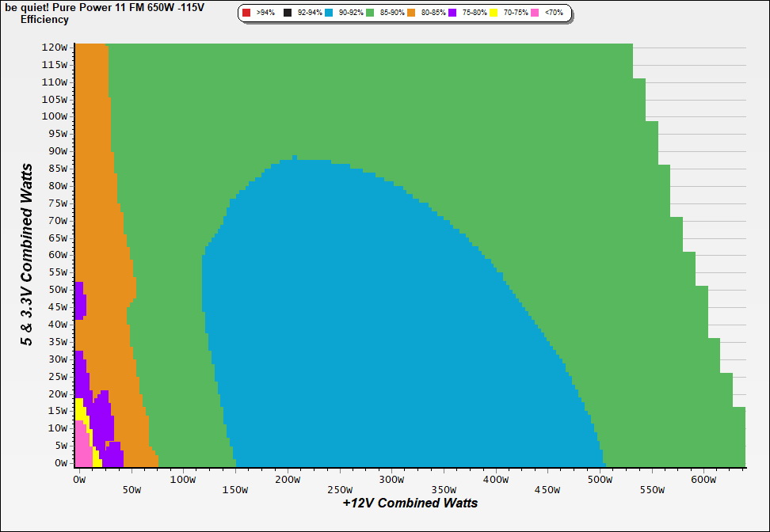770x532 pixels.
Task: Click the Efficiency subtitle text
Action: point(44,19)
